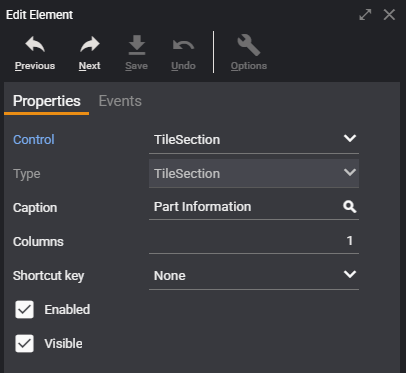Open Options wrench icon
This screenshot has height=373, width=406.
pyautogui.click(x=249, y=45)
